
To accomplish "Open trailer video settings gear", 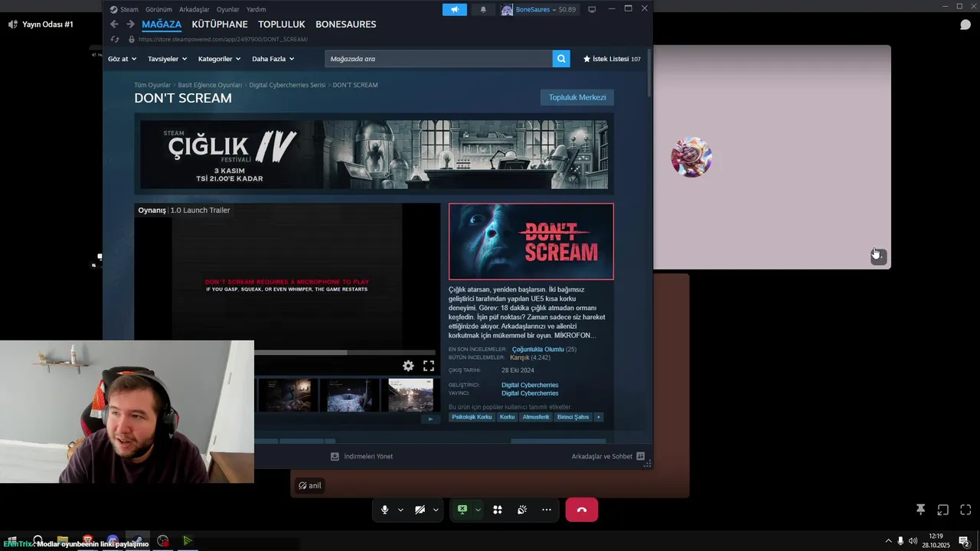I will pos(408,367).
